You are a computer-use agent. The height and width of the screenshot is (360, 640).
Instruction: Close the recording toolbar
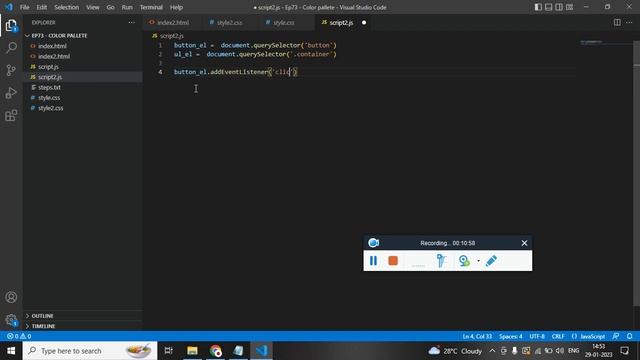pyautogui.click(x=524, y=243)
